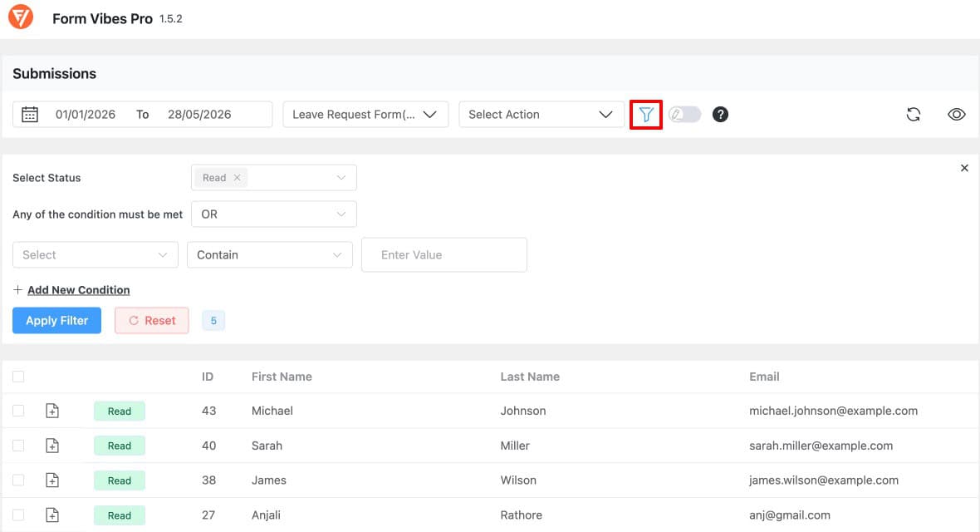Click james.wilson@example.com email cell
The image size is (980, 532).
pos(823,480)
